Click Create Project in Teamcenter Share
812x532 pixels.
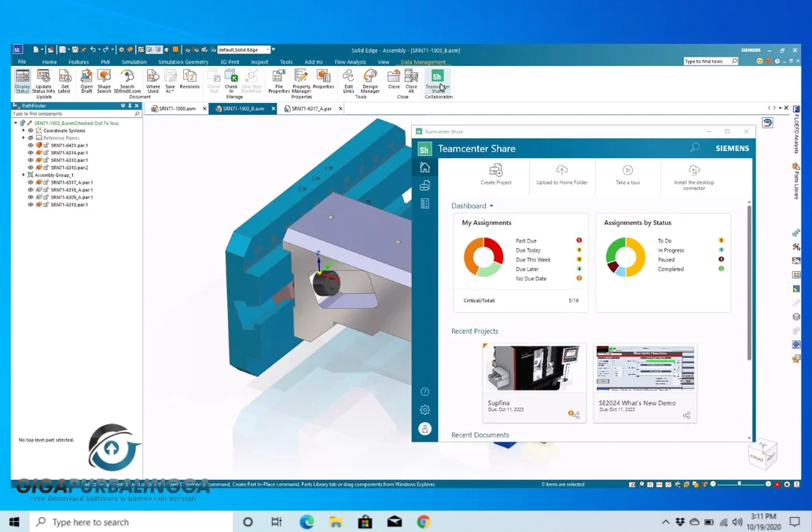495,174
